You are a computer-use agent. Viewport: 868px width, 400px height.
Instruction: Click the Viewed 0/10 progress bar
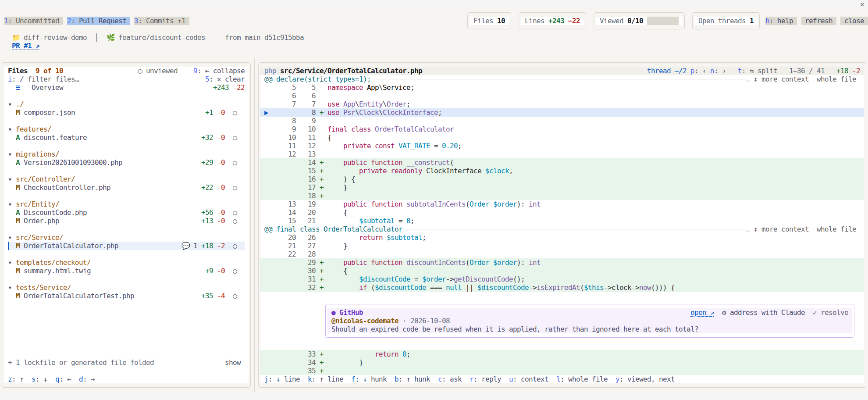click(662, 21)
